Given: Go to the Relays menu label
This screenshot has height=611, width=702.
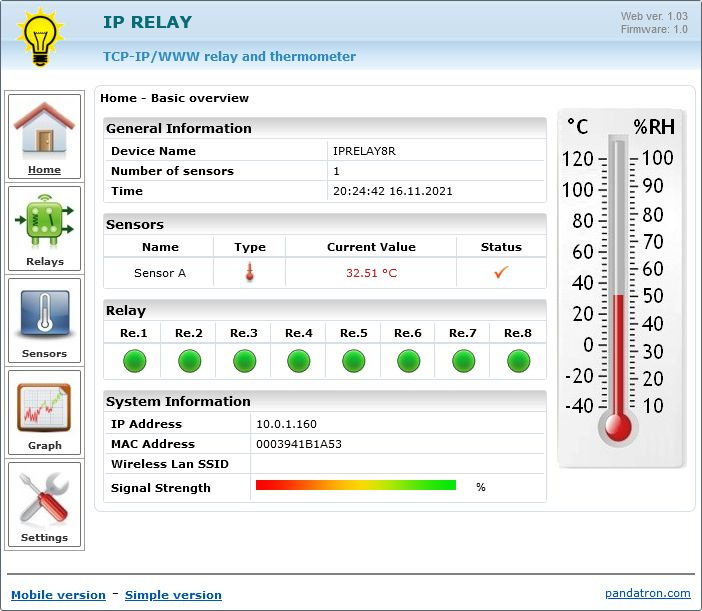Looking at the screenshot, I should (45, 261).
